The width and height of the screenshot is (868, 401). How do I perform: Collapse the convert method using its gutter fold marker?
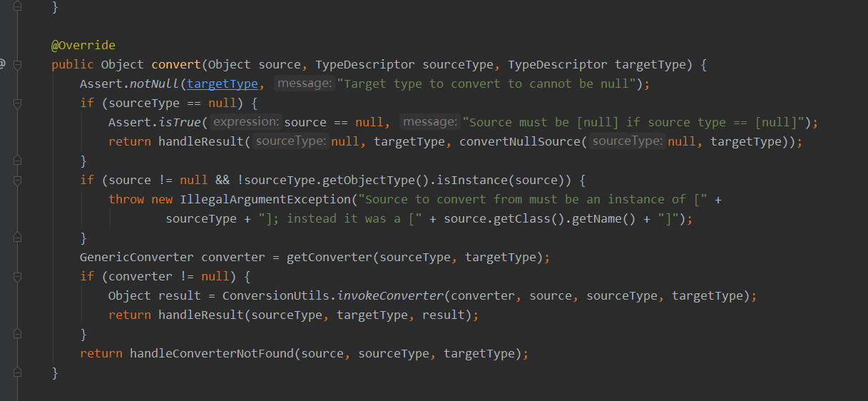(18, 64)
